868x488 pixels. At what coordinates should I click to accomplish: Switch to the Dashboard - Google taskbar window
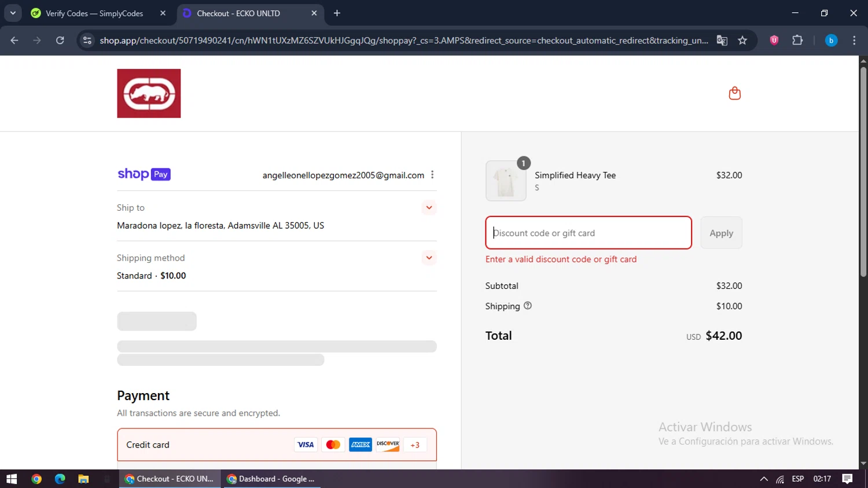[x=272, y=479]
